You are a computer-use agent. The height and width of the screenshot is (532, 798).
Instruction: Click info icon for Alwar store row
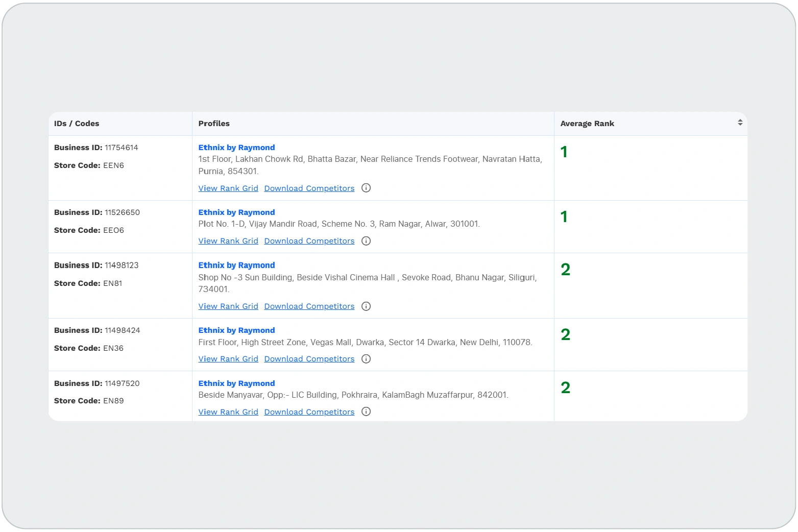(x=366, y=241)
